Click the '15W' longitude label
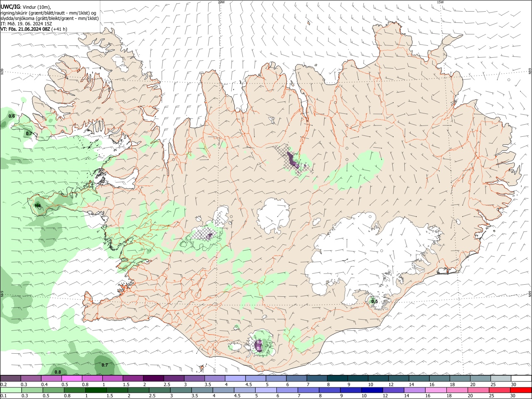532x399 pixels. pyautogui.click(x=440, y=2)
